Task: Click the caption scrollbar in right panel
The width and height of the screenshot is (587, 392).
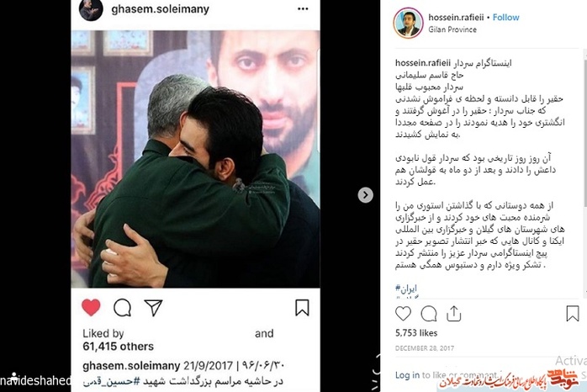Action: pyautogui.click(x=584, y=131)
